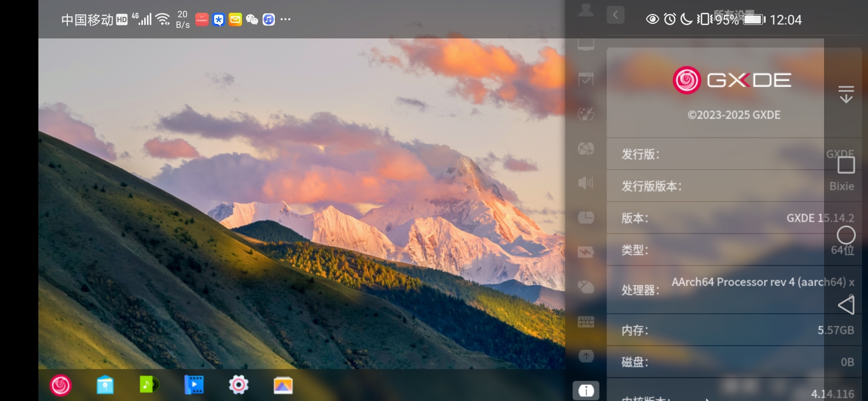Viewport: 868px width, 401px height.
Task: Select the Keyboard settings sidebar icon
Action: click(x=585, y=322)
